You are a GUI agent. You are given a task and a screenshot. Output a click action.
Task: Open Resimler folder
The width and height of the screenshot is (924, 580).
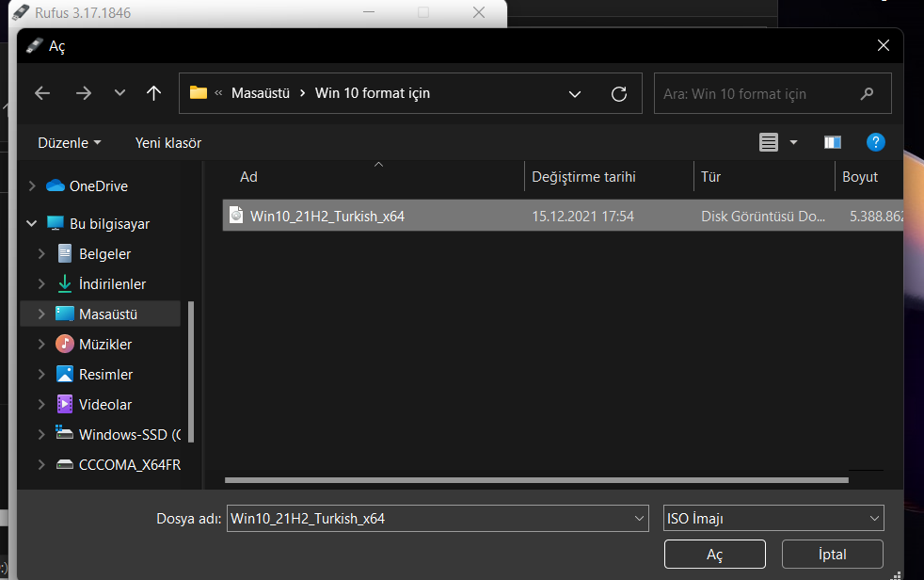[105, 375]
